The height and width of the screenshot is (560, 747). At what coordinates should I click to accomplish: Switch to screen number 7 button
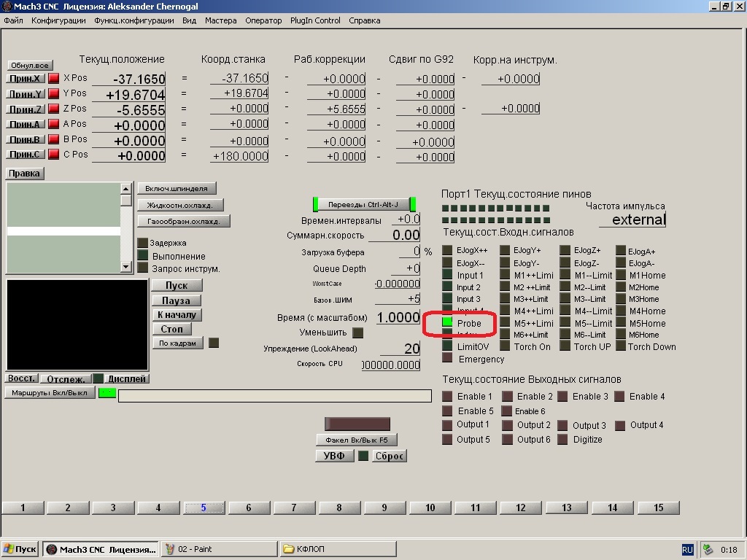pos(294,507)
